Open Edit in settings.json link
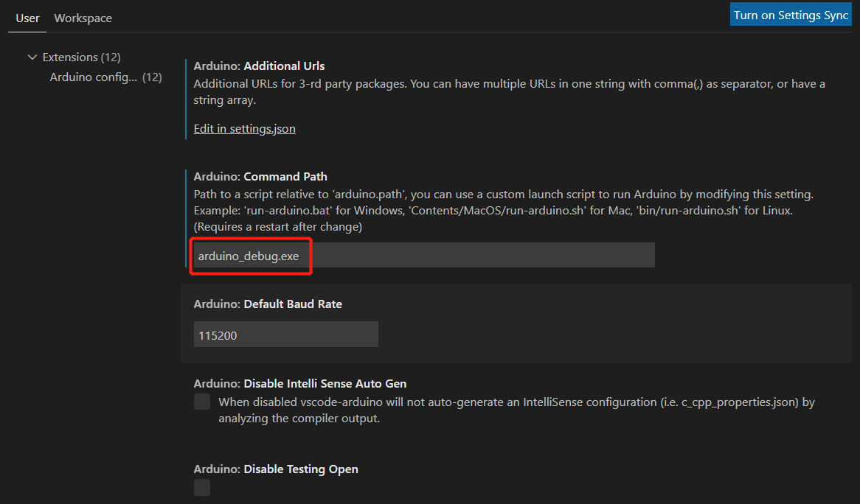Screen dimensions: 860x504 pyautogui.click(x=245, y=129)
